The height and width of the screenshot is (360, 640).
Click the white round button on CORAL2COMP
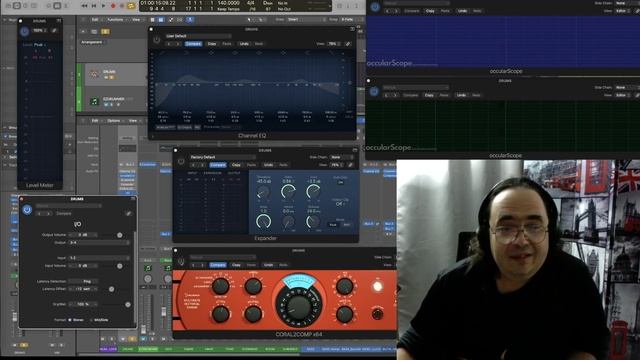point(378,287)
